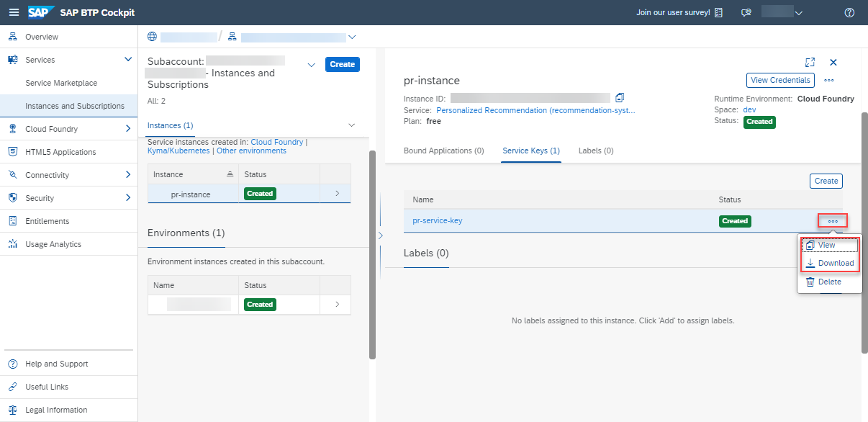The image size is (868, 422).
Task: Open details arrow for pr-instance row
Action: (335, 194)
